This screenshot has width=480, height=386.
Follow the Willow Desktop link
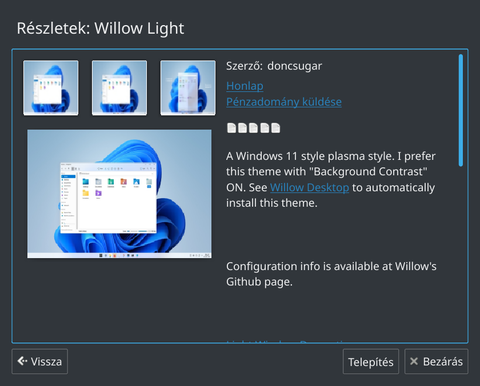[x=309, y=187]
